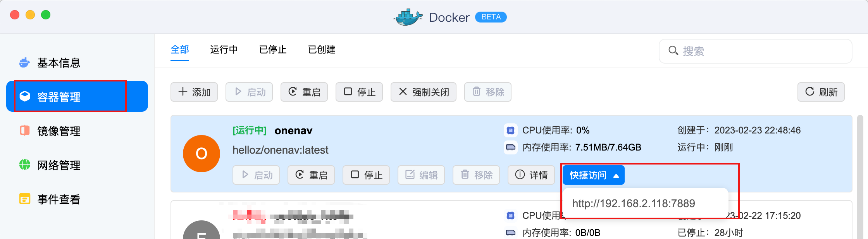The width and height of the screenshot is (868, 239).
Task: Click the CPU usage icon for onenav
Action: (510, 130)
